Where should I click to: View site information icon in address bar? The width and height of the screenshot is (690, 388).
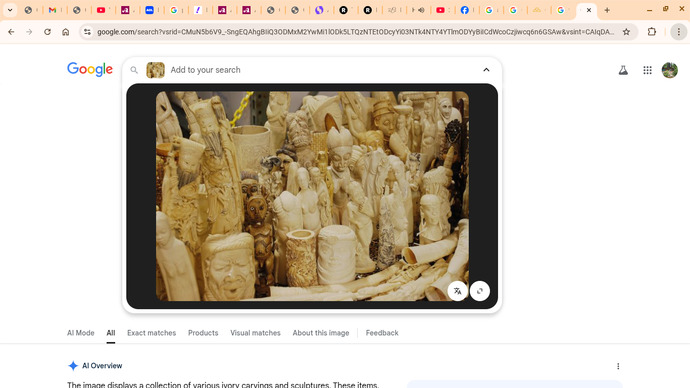click(x=88, y=32)
